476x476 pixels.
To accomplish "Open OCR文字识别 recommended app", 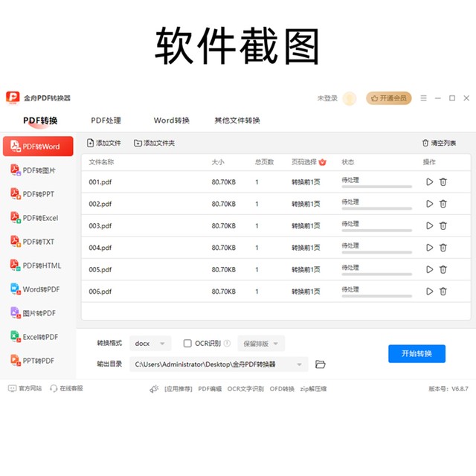I will (x=245, y=389).
